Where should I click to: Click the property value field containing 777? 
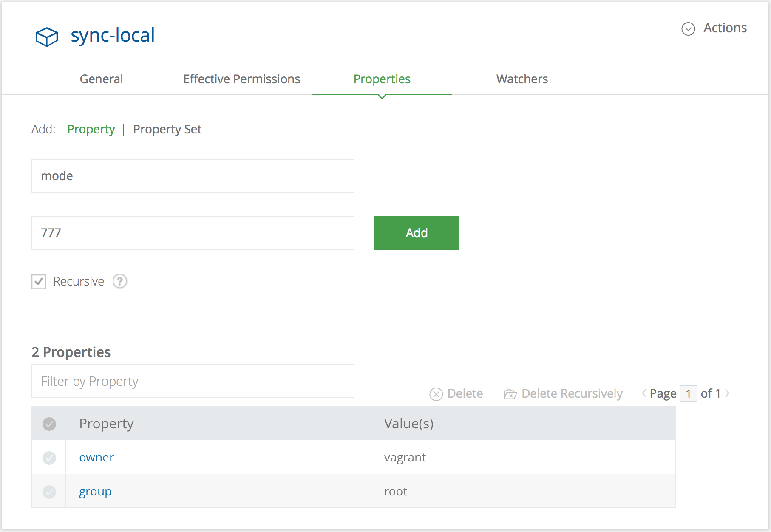(x=193, y=233)
